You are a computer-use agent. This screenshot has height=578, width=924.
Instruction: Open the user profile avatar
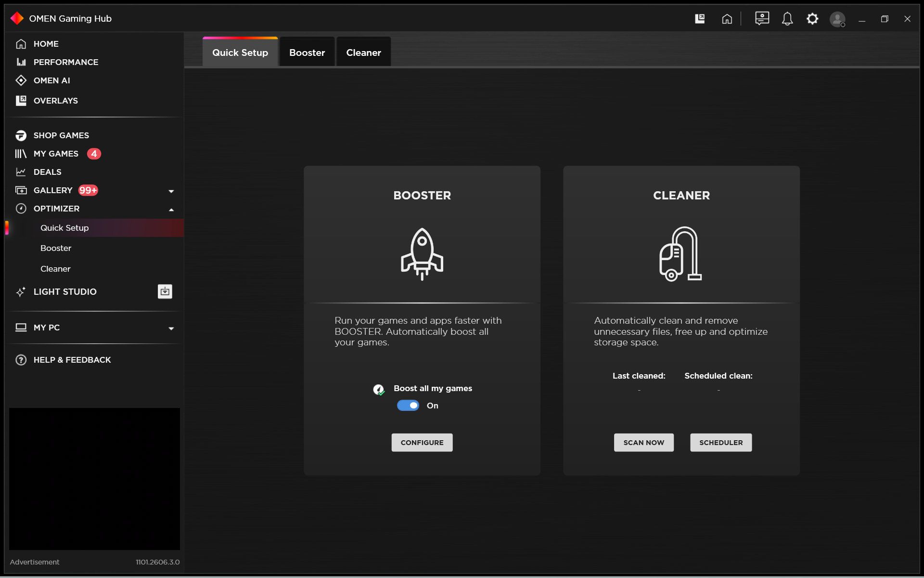pyautogui.click(x=837, y=19)
